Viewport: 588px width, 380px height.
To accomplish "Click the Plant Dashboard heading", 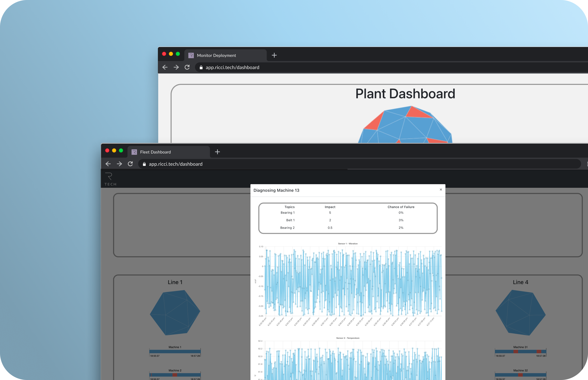I will coord(405,94).
